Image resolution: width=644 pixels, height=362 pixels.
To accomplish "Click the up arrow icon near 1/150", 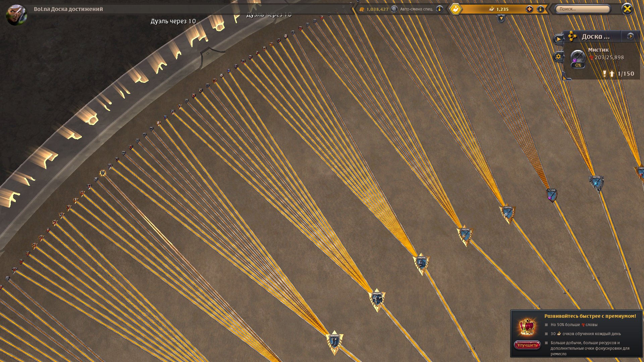I will click(612, 73).
